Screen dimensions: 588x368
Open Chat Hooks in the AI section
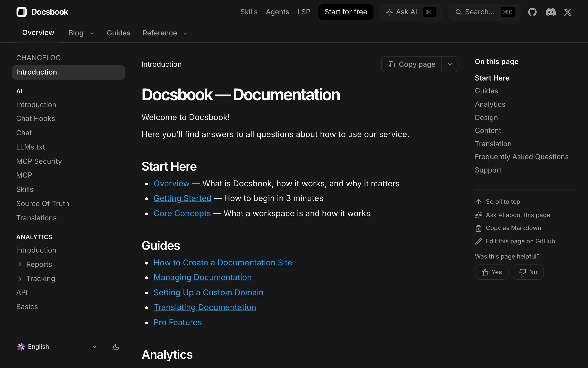tap(35, 118)
